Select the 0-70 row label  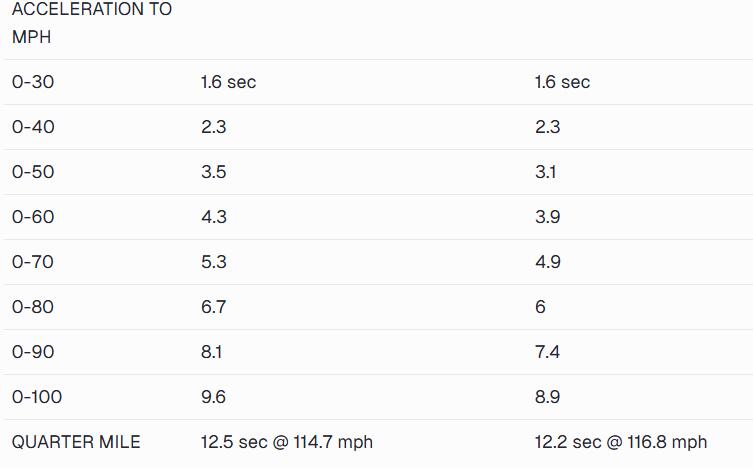(x=33, y=262)
